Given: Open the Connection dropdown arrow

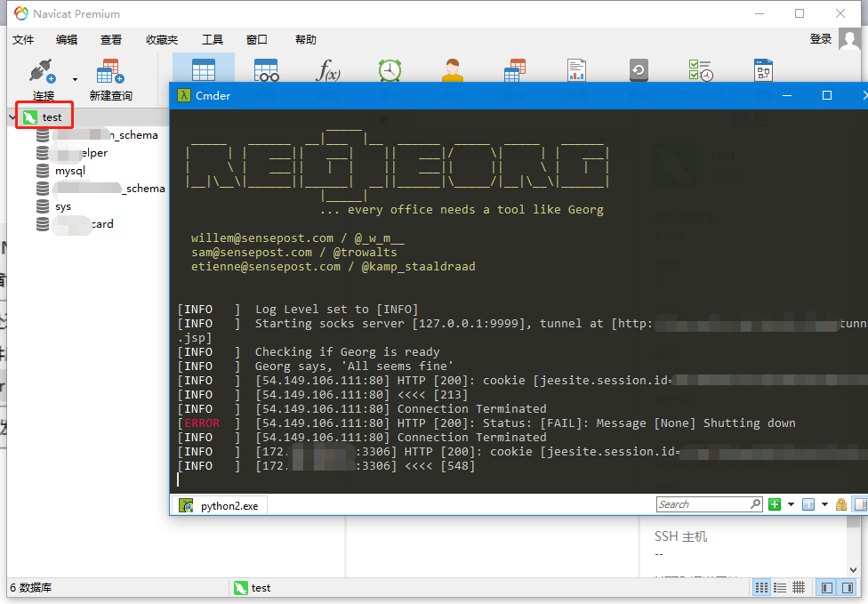Looking at the screenshot, I should click(75, 80).
